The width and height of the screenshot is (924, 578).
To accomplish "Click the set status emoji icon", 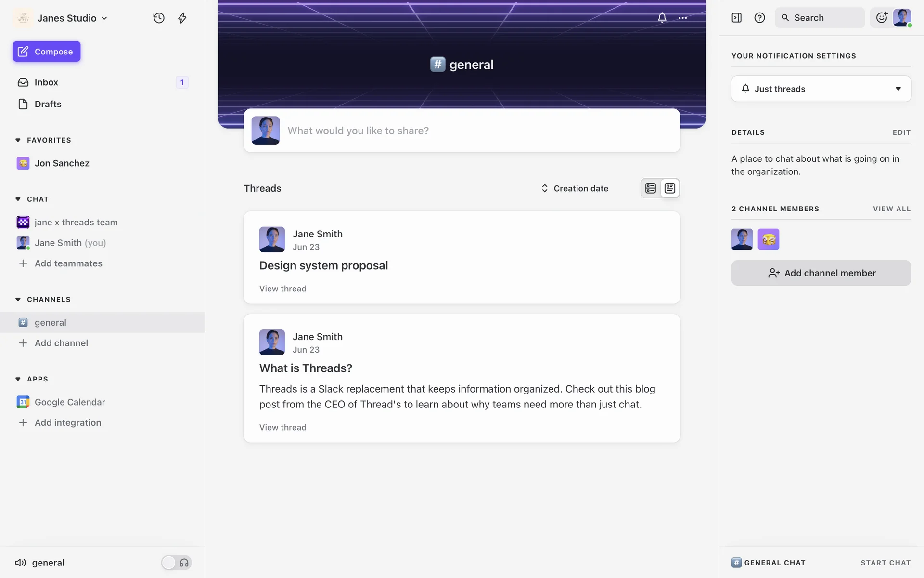I will [881, 18].
